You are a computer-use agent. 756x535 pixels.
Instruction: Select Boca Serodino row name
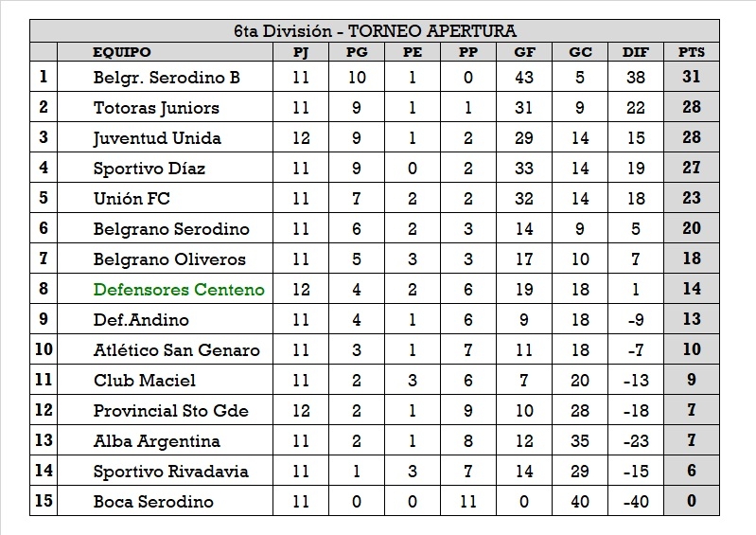tap(153, 501)
